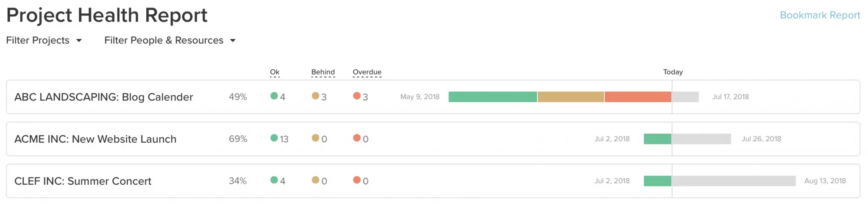Screen dimensions: 868x205
Task: Click orange-red overdue segment of ABC bar
Action: [638, 97]
